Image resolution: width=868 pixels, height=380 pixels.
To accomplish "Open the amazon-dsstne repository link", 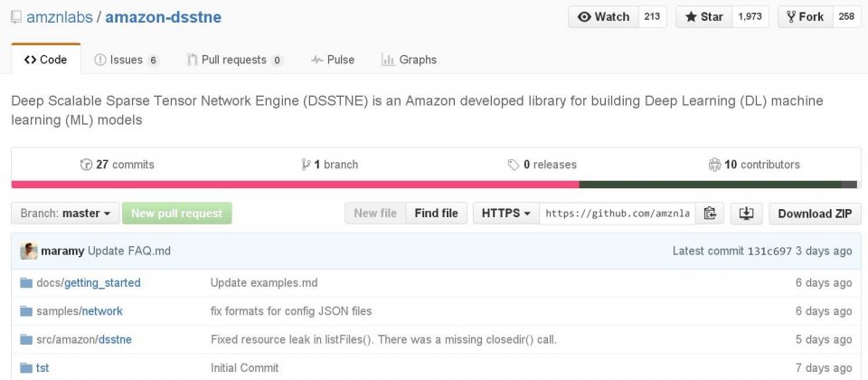I will point(164,17).
